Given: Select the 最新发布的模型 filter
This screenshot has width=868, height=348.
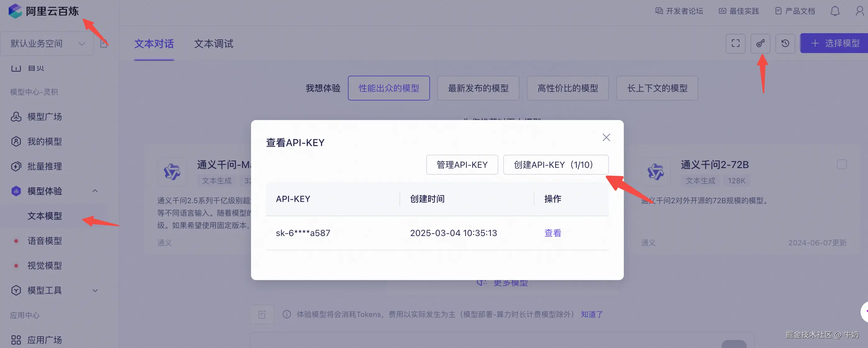Looking at the screenshot, I should [x=478, y=88].
